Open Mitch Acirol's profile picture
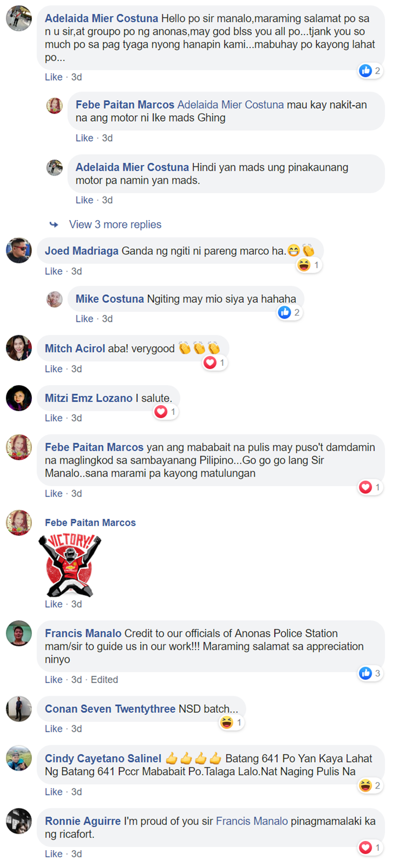This screenshot has height=868, width=406. (x=19, y=348)
